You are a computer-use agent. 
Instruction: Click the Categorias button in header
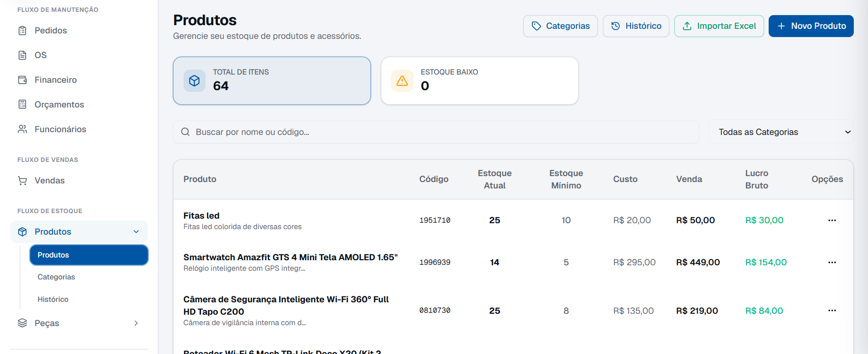click(x=560, y=26)
